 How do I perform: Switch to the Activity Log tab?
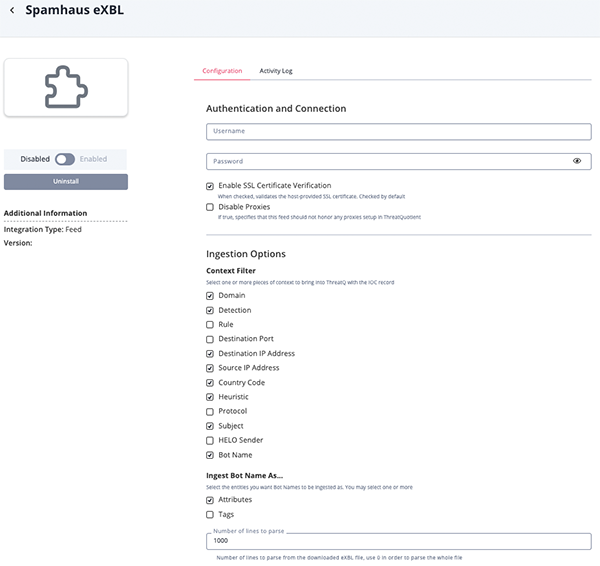(x=276, y=71)
